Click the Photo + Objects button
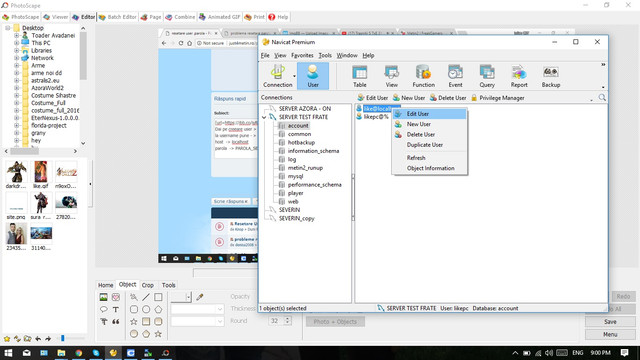The image size is (640, 360). point(335,322)
